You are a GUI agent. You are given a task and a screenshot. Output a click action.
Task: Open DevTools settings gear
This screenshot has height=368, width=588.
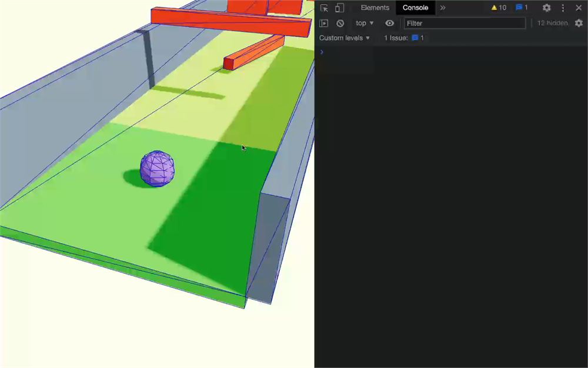click(546, 8)
